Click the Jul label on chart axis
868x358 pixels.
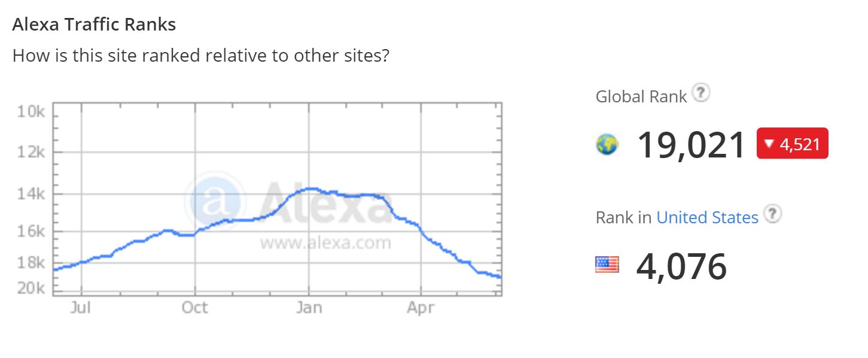point(80,308)
